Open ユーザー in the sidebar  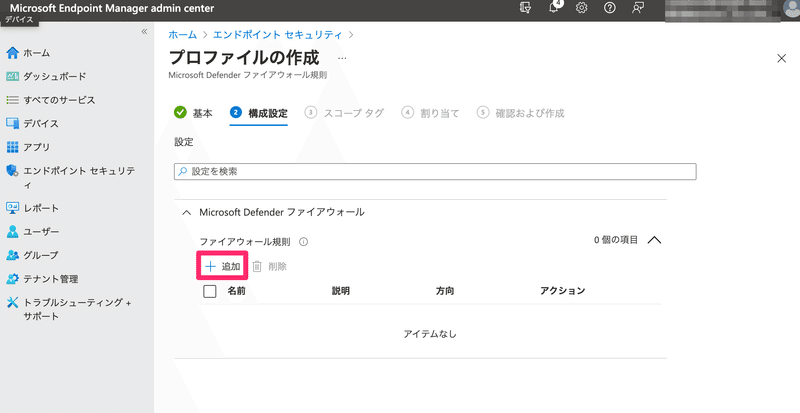tap(32, 231)
